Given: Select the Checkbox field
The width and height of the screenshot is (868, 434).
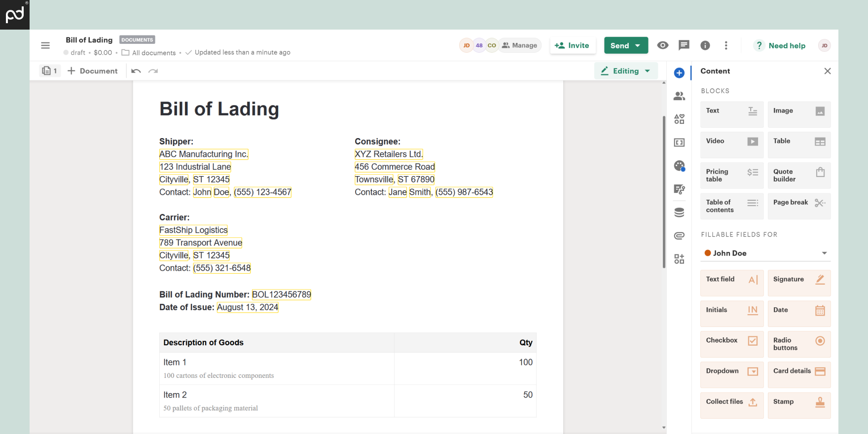Looking at the screenshot, I should [x=732, y=344].
